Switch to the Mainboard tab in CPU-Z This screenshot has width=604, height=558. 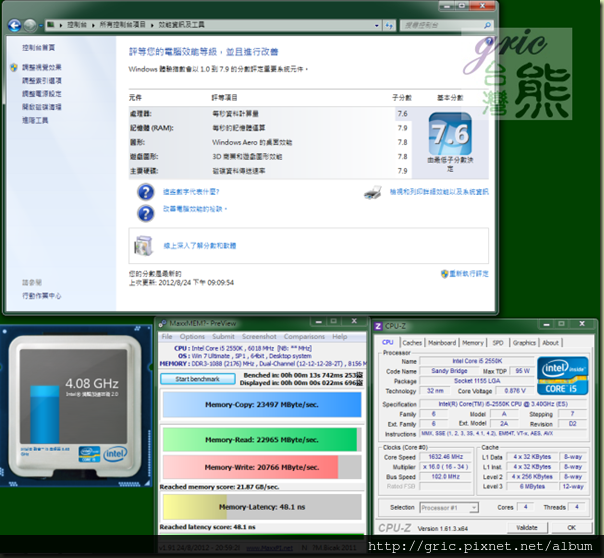pyautogui.click(x=442, y=343)
